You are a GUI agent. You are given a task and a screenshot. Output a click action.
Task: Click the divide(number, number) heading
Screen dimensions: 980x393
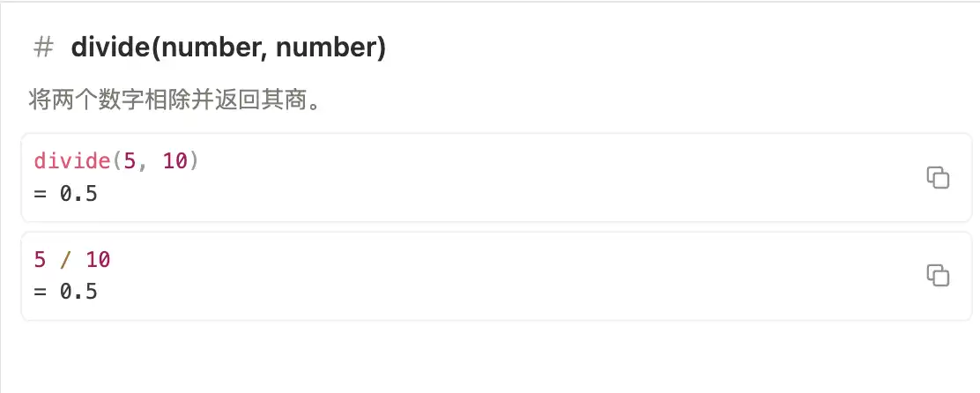click(228, 48)
